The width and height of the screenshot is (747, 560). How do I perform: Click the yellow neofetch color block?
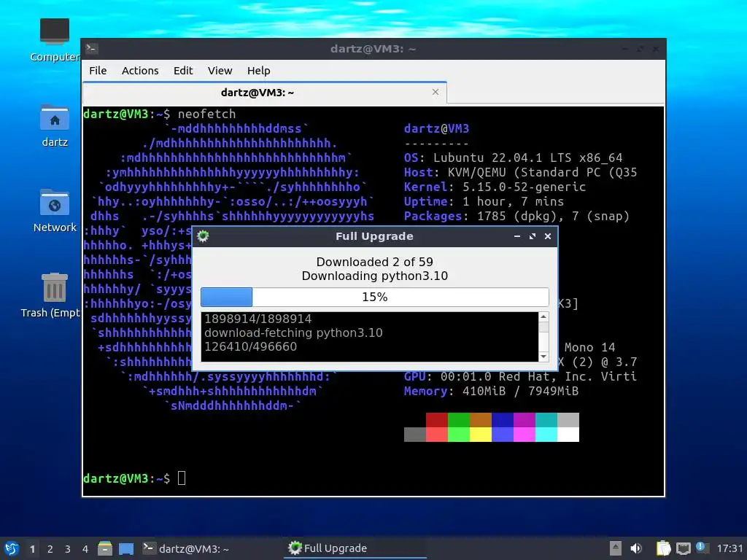click(480, 435)
